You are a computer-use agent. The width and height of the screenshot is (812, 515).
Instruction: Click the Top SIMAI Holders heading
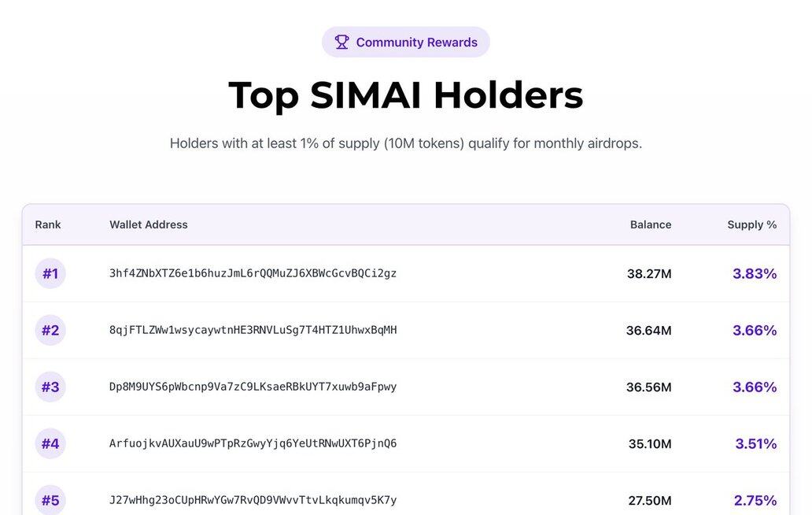pos(406,95)
